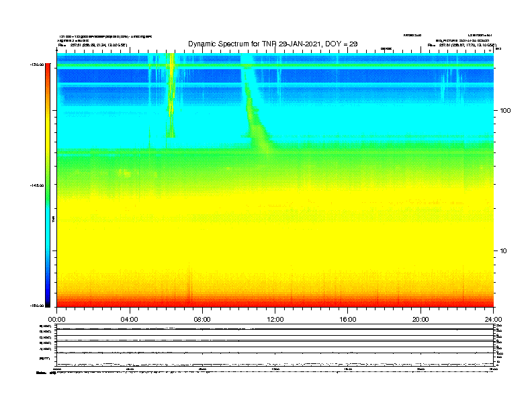Click the 100 frequency axis label
Viewport: 532px width, 411px height.
coord(505,111)
